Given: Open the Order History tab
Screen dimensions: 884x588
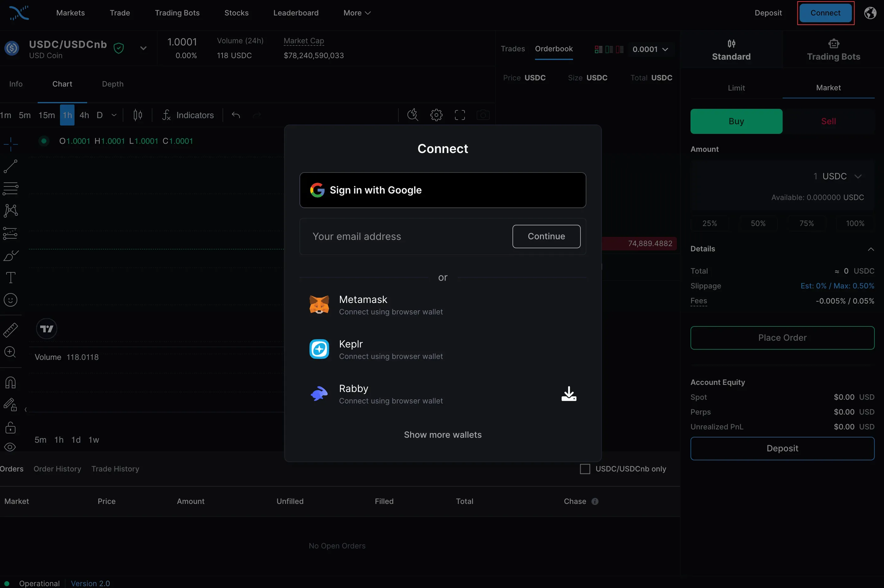Looking at the screenshot, I should 57,469.
